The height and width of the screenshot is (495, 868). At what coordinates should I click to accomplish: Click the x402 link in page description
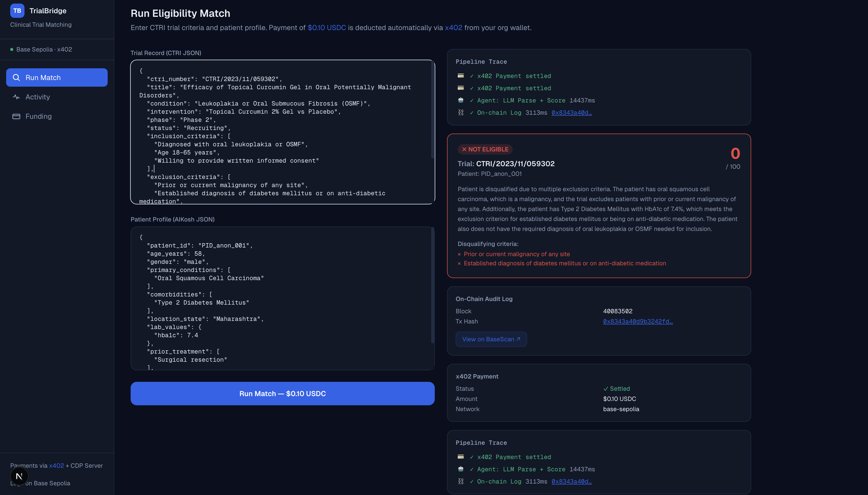tap(453, 28)
